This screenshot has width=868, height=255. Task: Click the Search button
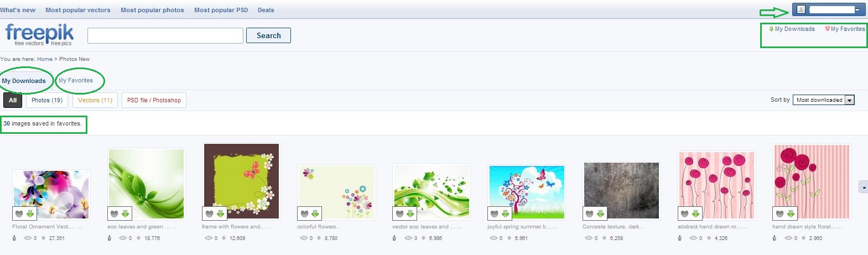pyautogui.click(x=268, y=35)
